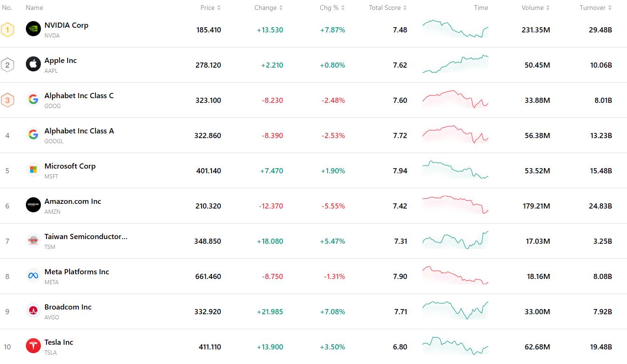Image resolution: width=627 pixels, height=364 pixels.
Task: Click the Microsoft Corp logo icon
Action: (x=33, y=170)
